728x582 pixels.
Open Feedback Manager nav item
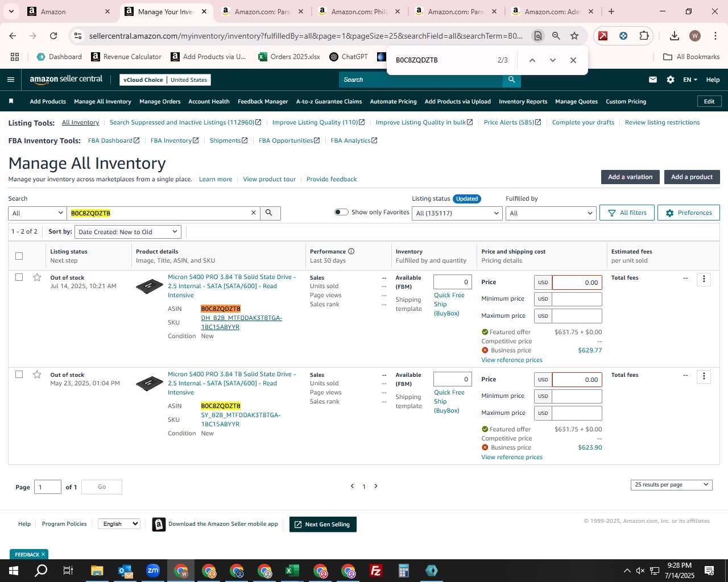point(263,102)
